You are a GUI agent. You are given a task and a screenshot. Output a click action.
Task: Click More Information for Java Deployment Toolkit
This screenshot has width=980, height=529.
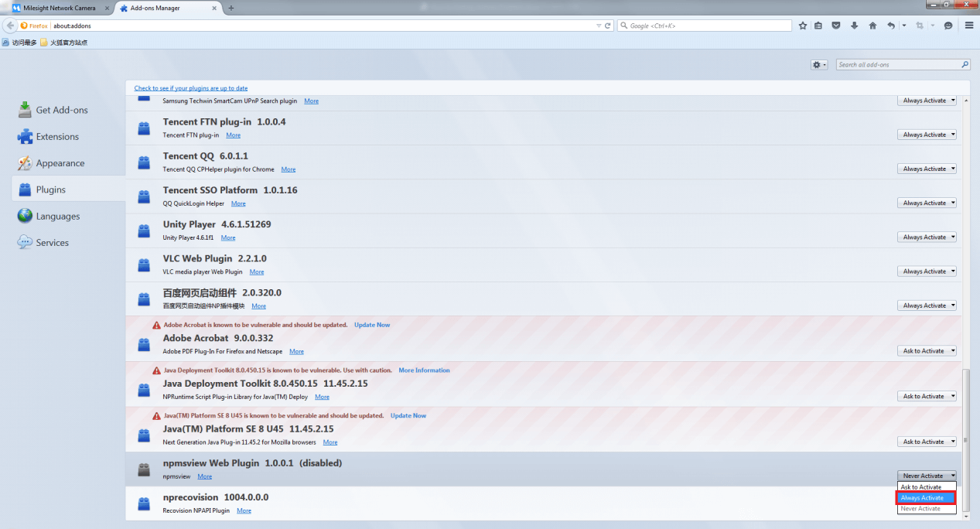point(424,370)
